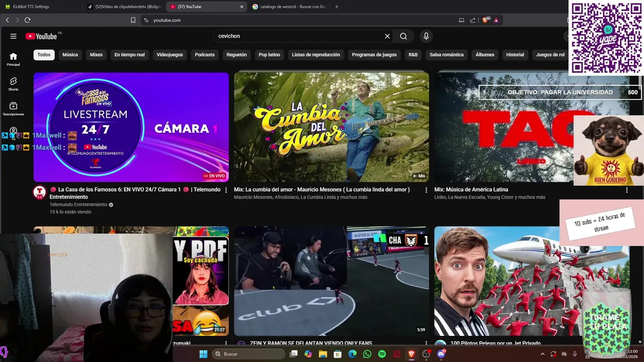Open Telemundo Entretenimiento channel avatar

tap(40, 192)
